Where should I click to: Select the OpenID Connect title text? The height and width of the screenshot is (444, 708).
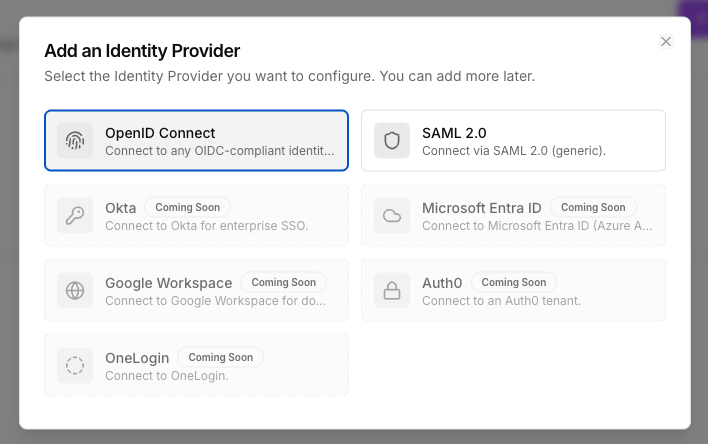(x=160, y=133)
